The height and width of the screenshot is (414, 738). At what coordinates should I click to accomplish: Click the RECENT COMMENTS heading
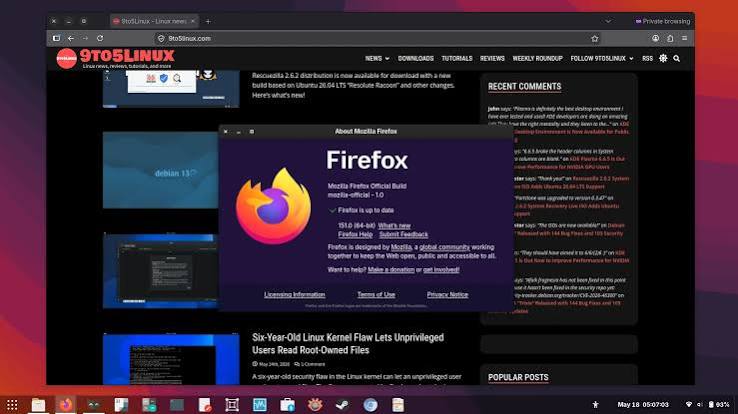click(524, 87)
